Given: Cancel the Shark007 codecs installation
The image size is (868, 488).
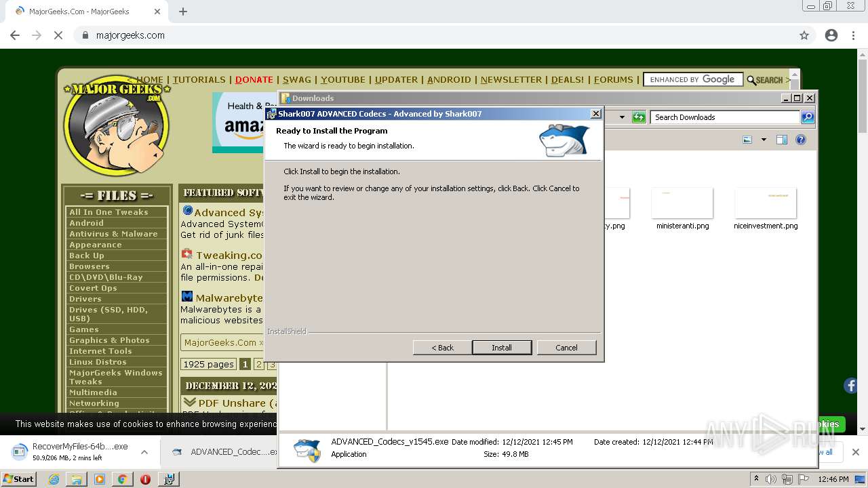Looking at the screenshot, I should point(566,348).
